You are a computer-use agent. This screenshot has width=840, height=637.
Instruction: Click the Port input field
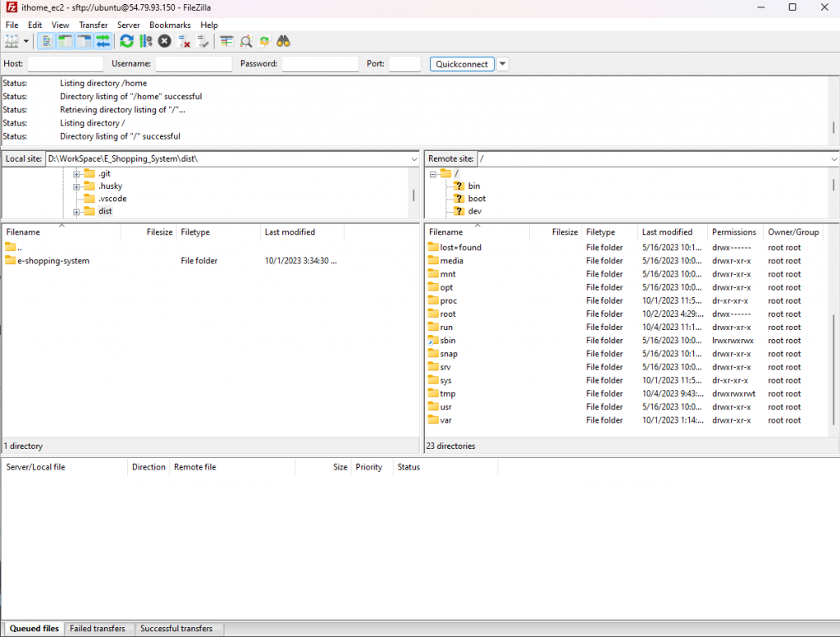tap(404, 64)
